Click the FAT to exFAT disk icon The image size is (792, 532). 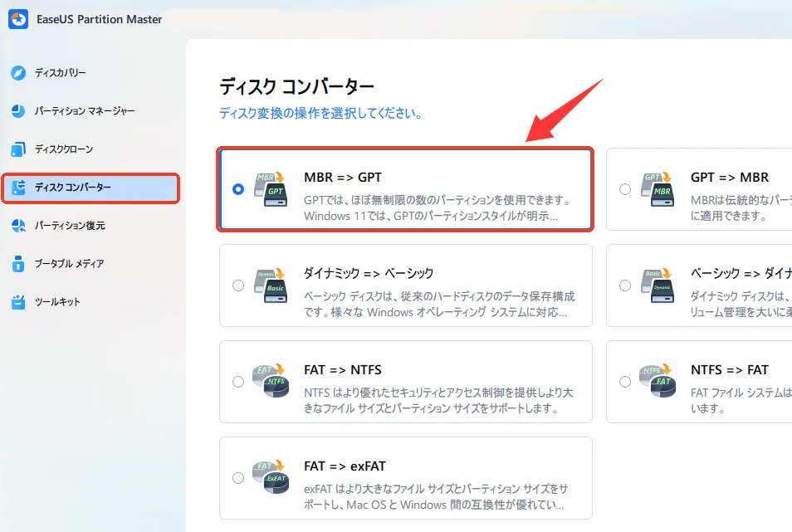point(271,478)
